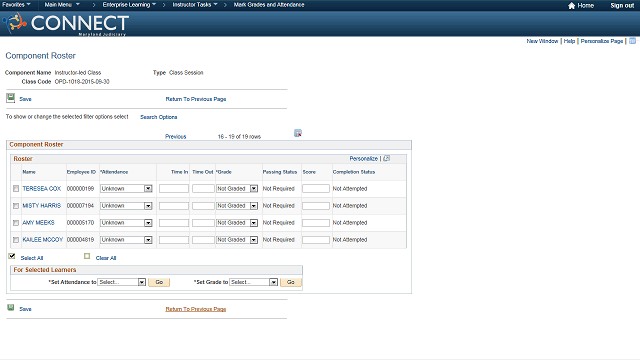This screenshot has width=640, height=360.
Task: Click the page icon after Personalize Page
Action: (632, 41)
